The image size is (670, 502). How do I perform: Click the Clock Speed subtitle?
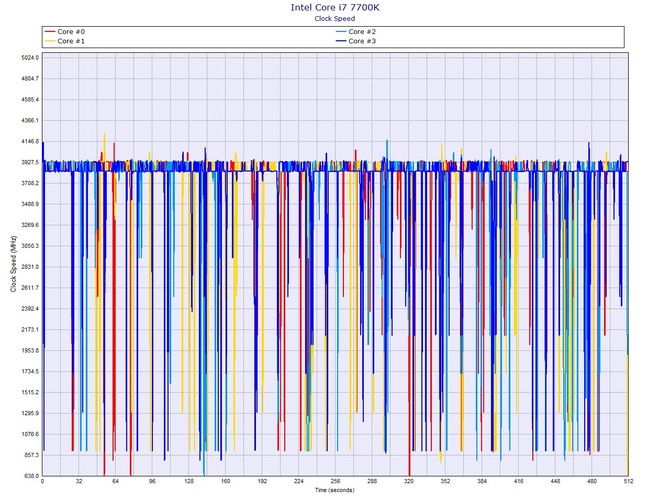tap(335, 18)
